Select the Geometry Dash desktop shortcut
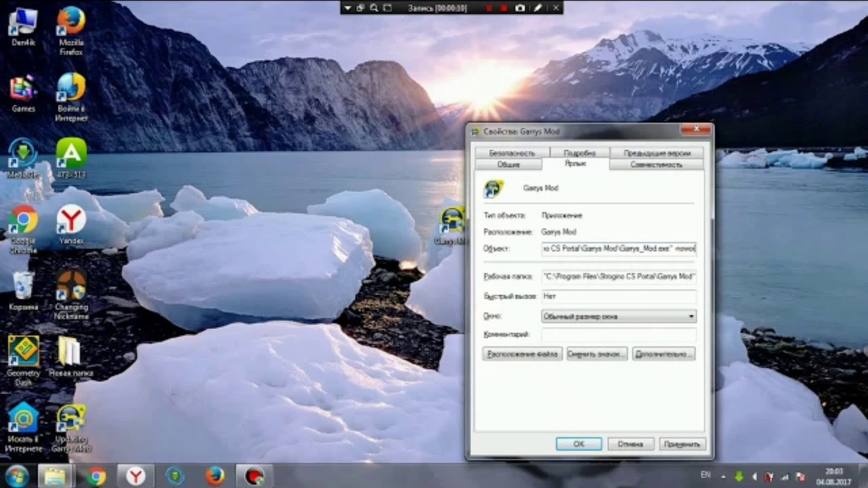The image size is (868, 488). pos(23,361)
